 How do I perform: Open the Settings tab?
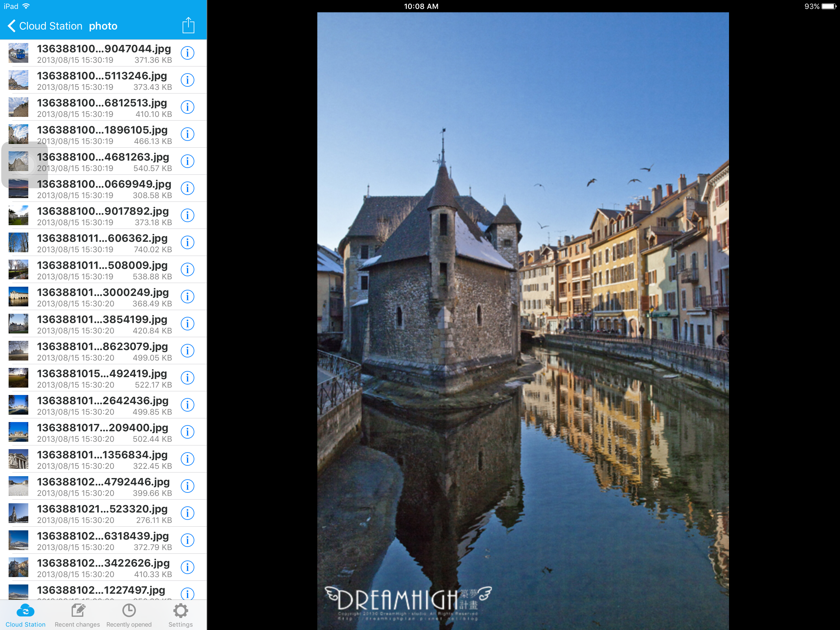[x=180, y=616]
